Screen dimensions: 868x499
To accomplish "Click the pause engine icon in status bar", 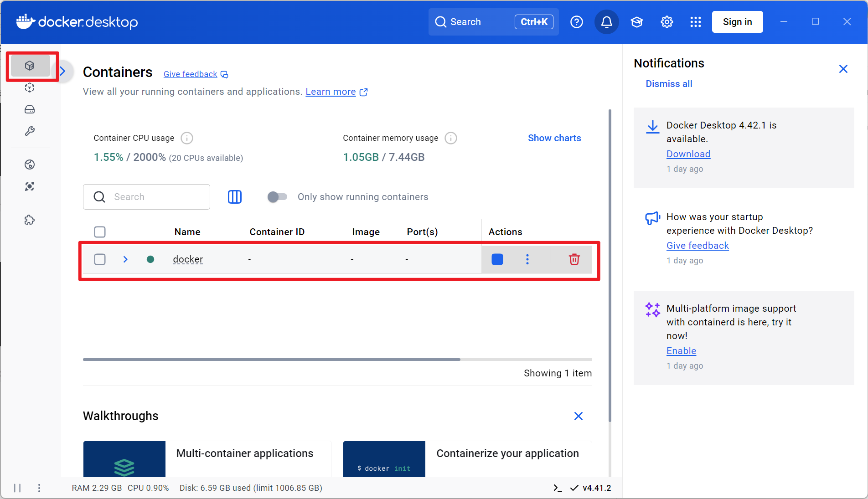I will pos(17,488).
